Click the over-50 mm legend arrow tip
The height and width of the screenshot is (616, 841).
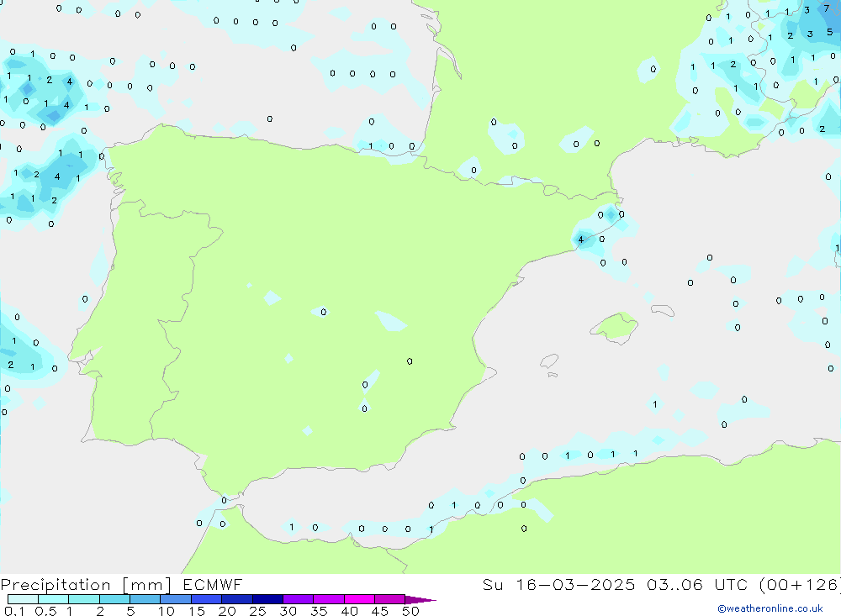pyautogui.click(x=420, y=600)
